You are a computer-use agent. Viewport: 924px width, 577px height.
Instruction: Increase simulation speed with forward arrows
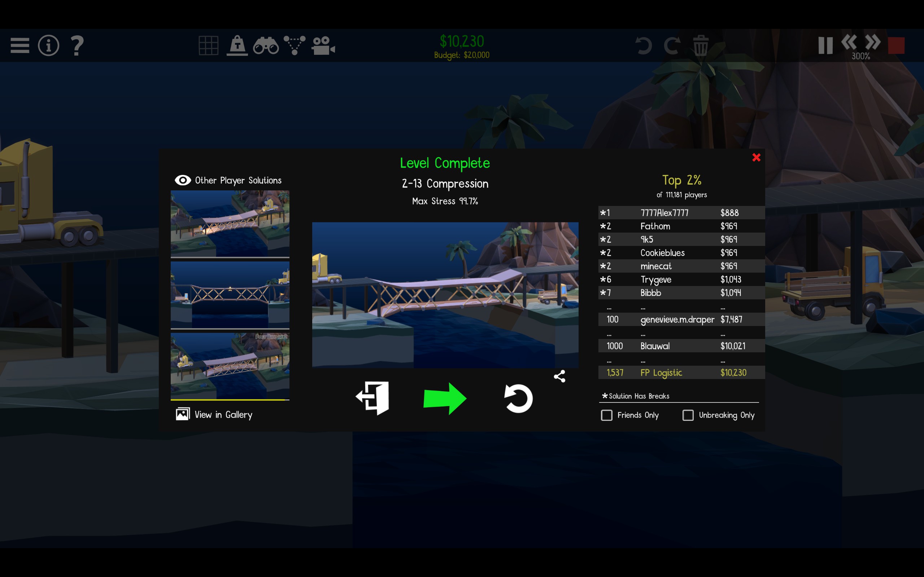click(x=873, y=42)
